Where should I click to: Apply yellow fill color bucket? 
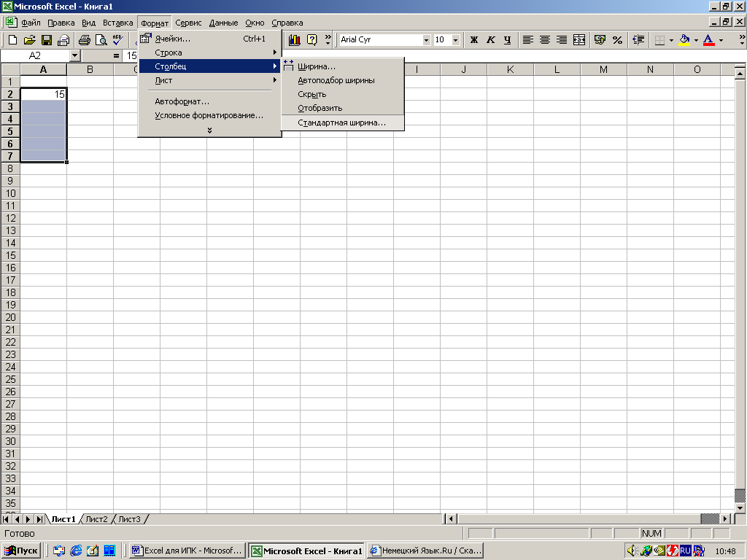(684, 40)
